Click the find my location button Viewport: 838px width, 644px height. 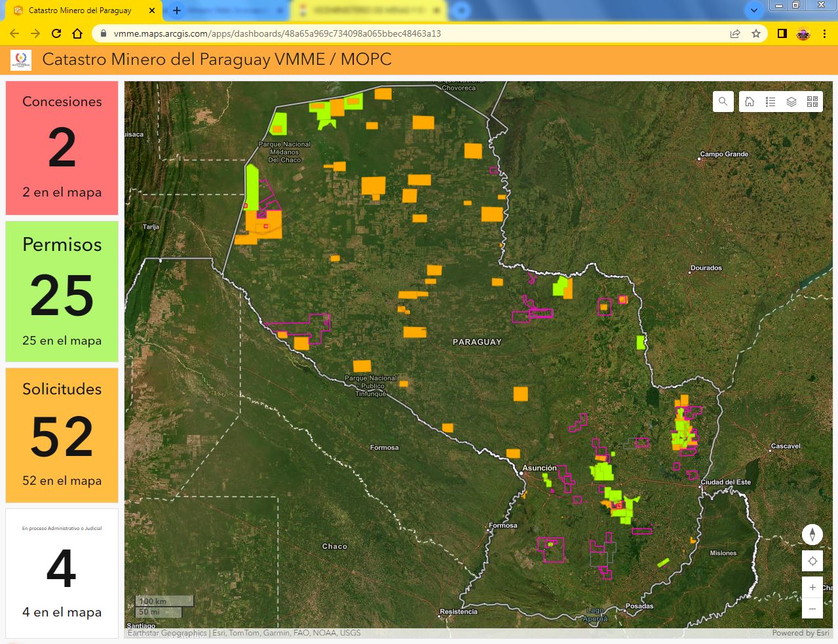812,561
